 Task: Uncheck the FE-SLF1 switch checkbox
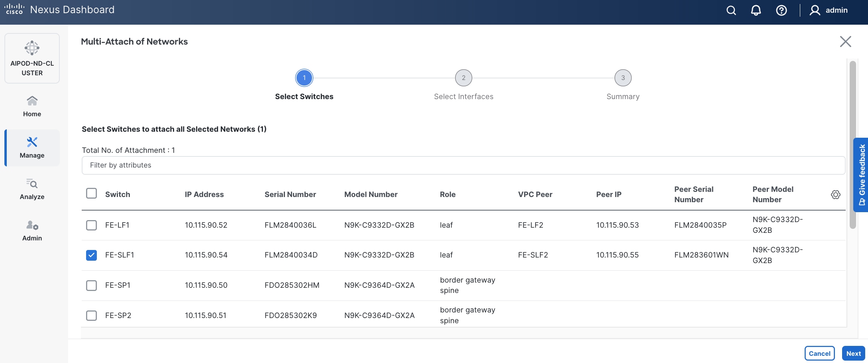pyautogui.click(x=92, y=255)
